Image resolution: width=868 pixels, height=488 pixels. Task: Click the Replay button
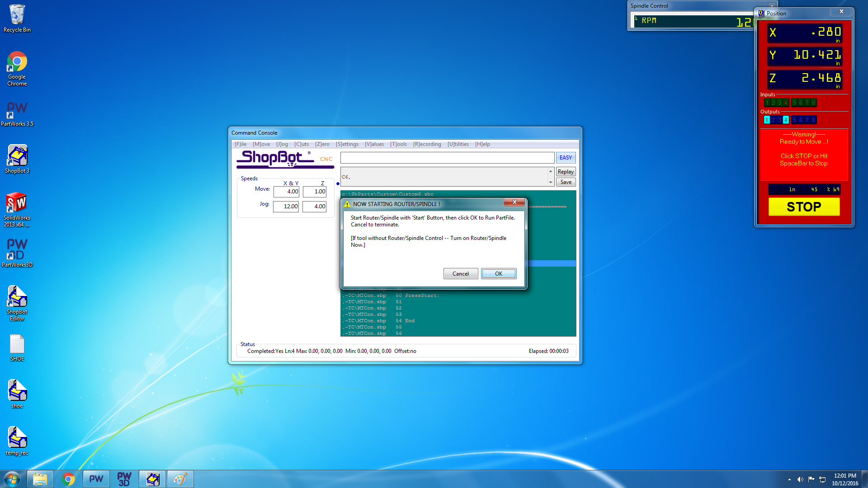click(x=566, y=172)
